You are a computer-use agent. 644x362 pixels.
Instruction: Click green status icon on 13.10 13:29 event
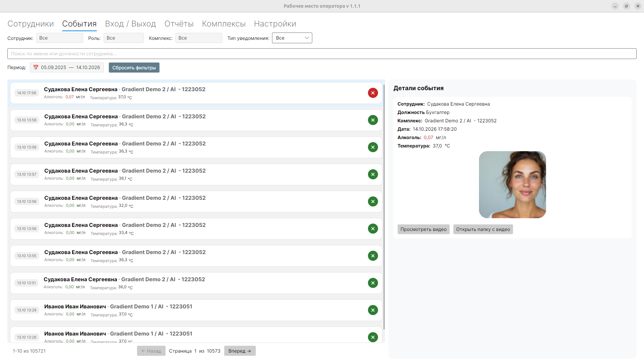coord(373,310)
